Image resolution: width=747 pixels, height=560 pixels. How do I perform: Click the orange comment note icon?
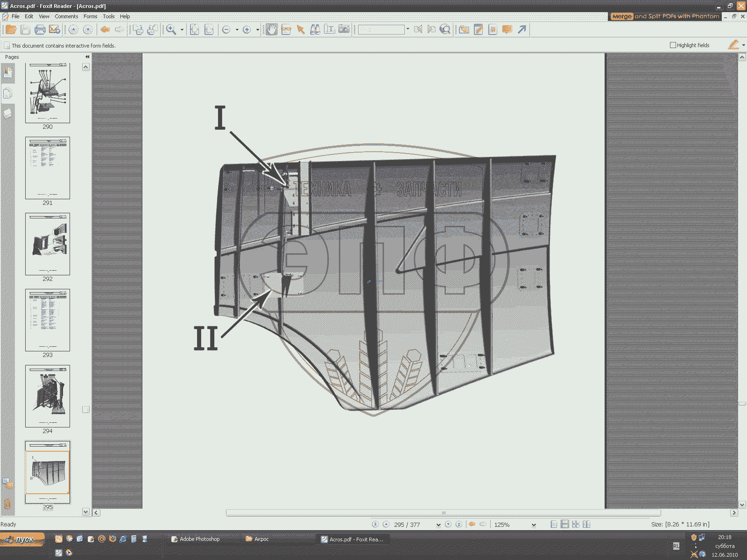tap(507, 30)
